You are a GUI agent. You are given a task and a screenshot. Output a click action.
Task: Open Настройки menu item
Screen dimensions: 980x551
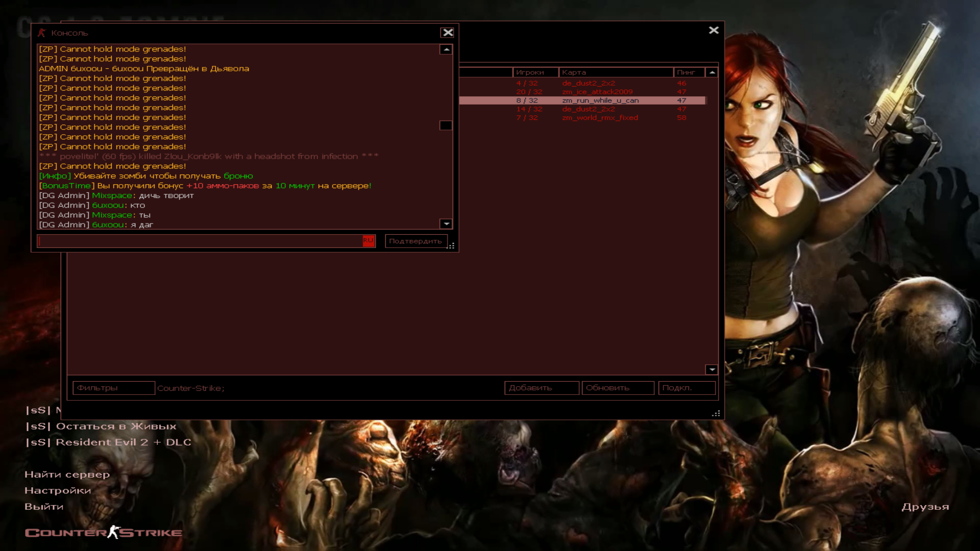tap(58, 491)
